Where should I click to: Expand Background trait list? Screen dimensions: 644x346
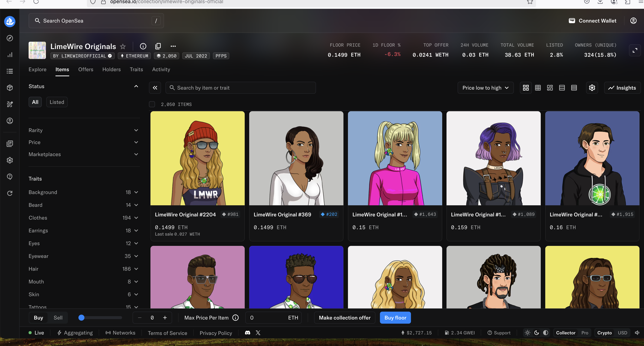(x=83, y=192)
